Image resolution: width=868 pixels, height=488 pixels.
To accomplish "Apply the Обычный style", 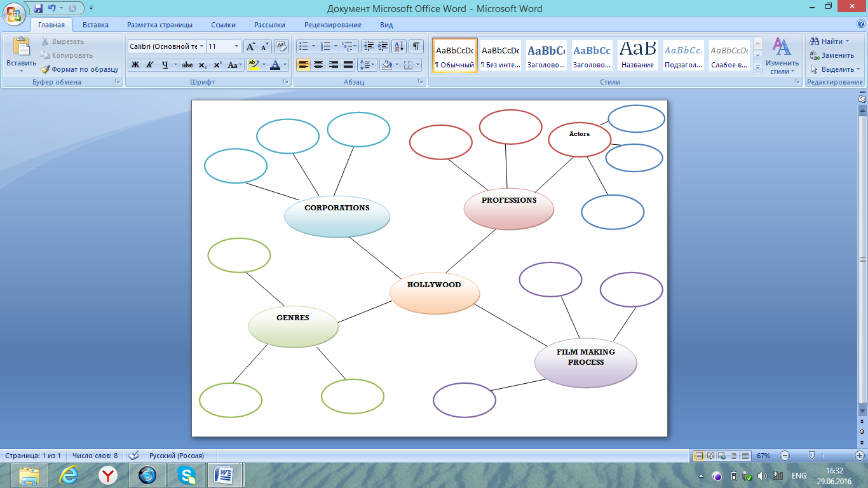I will (455, 55).
